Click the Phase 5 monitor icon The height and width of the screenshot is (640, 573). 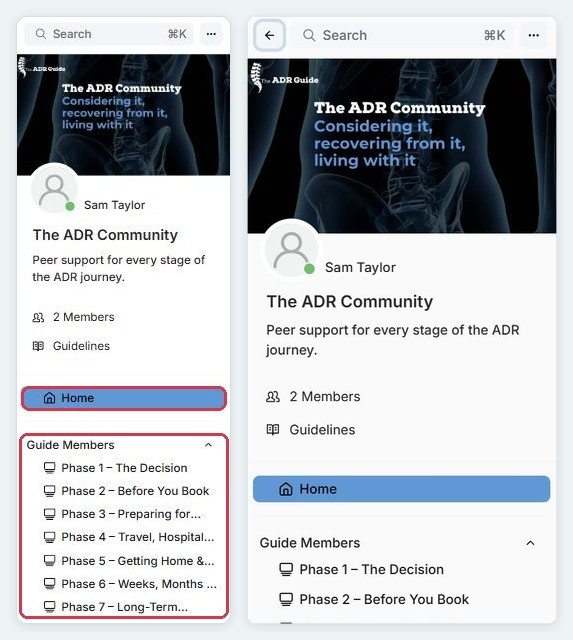pos(49,561)
